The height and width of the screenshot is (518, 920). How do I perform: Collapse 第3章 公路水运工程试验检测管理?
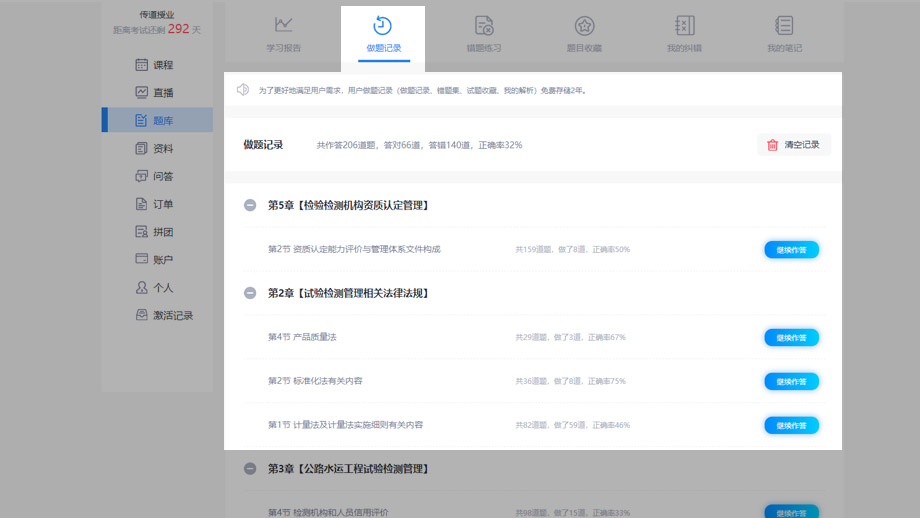[250, 469]
